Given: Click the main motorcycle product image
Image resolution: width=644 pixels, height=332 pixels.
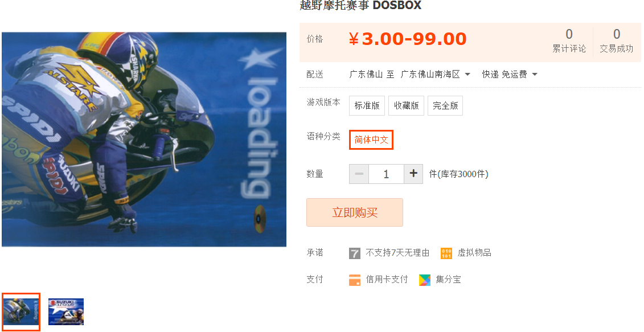Looking at the screenshot, I should point(143,140).
